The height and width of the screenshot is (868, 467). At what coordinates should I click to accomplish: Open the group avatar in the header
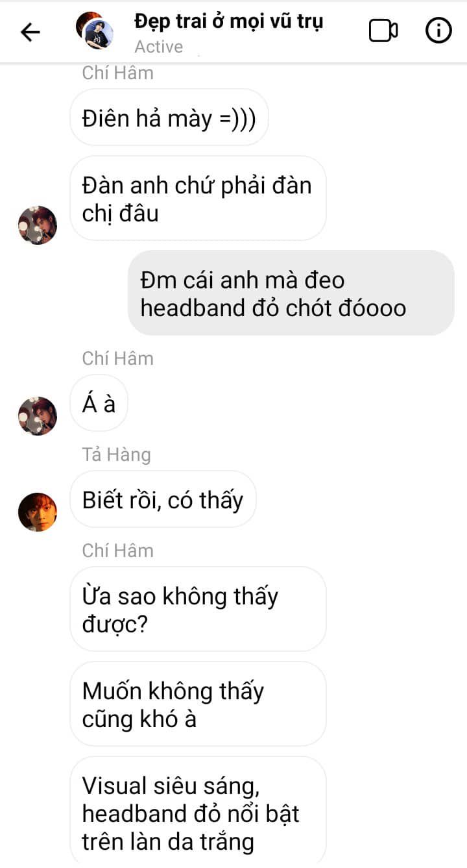95,30
